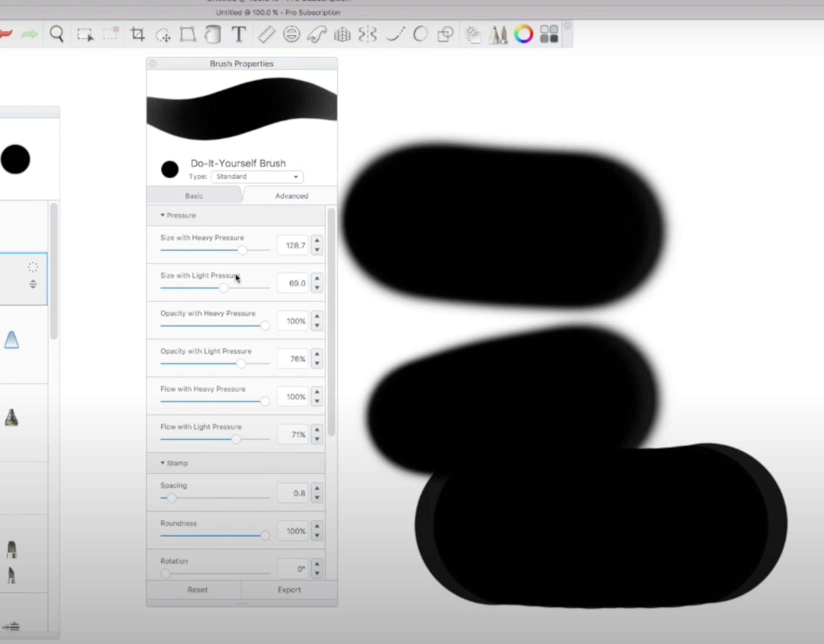This screenshot has width=824, height=644.
Task: Toggle the Ruler guide on
Action: 266,34
